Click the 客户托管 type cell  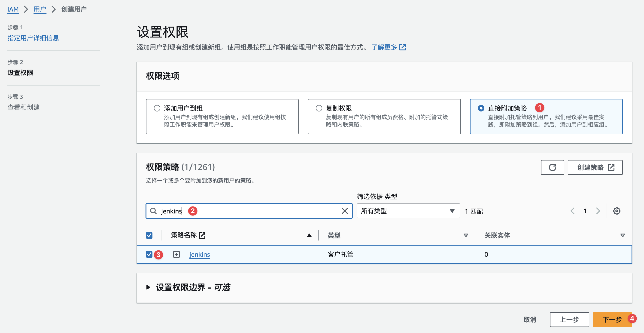point(340,254)
